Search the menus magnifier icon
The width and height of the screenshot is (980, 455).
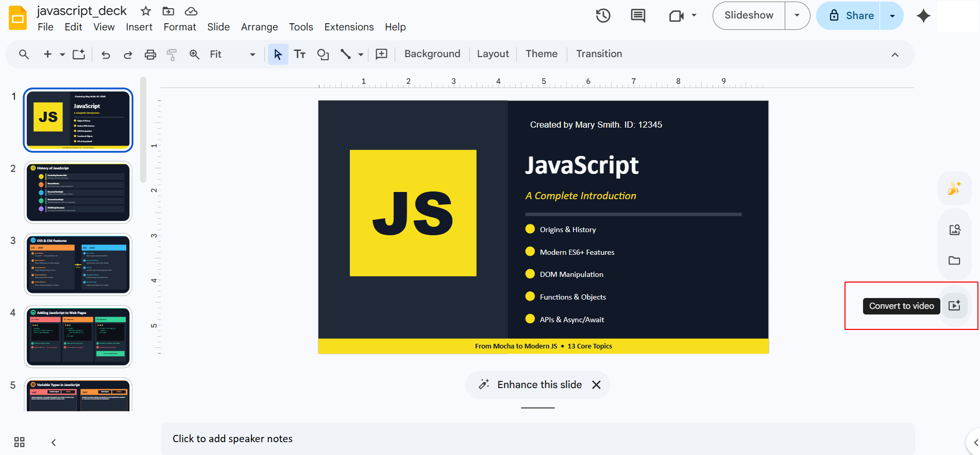(x=24, y=54)
